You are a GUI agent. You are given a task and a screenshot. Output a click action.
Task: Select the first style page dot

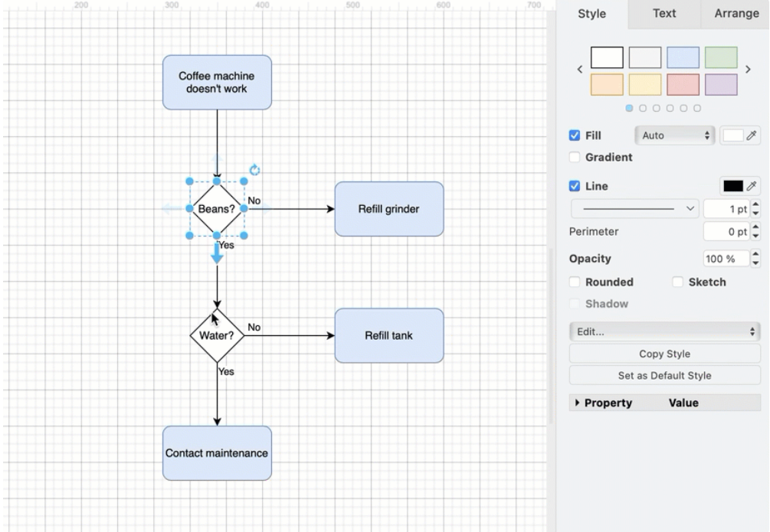(x=630, y=109)
